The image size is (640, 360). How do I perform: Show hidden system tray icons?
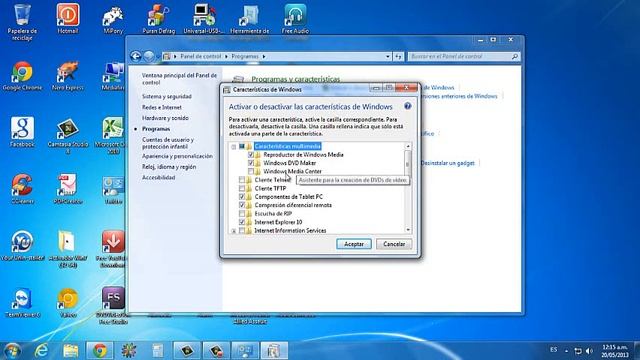click(x=566, y=351)
